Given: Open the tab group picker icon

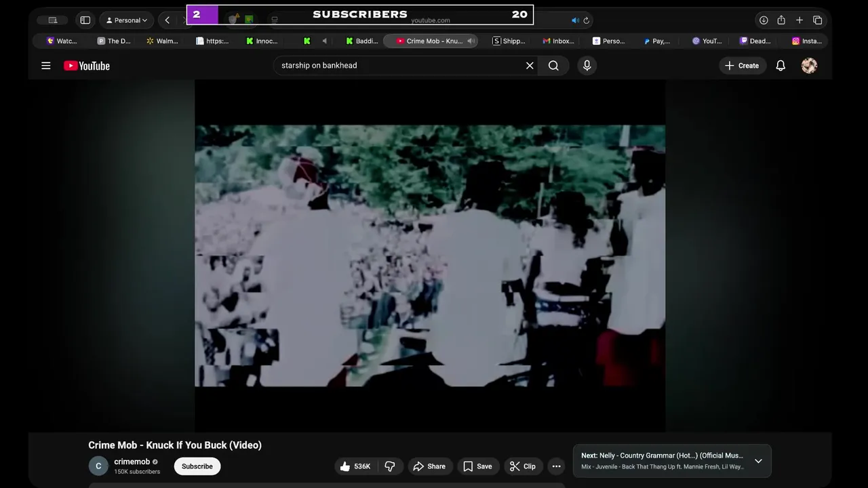Looking at the screenshot, I should point(53,20).
